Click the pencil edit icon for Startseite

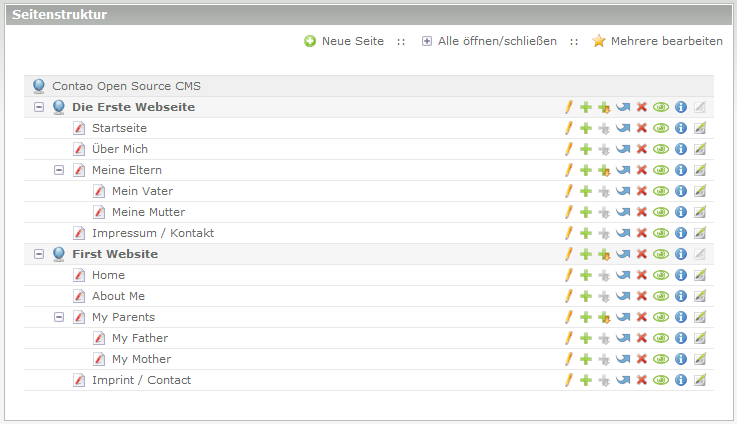point(568,128)
